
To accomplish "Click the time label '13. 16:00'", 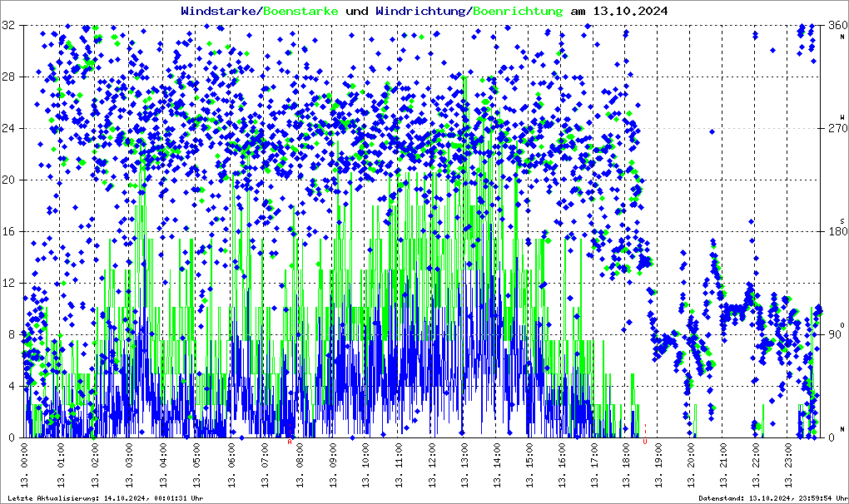I will coord(563,465).
